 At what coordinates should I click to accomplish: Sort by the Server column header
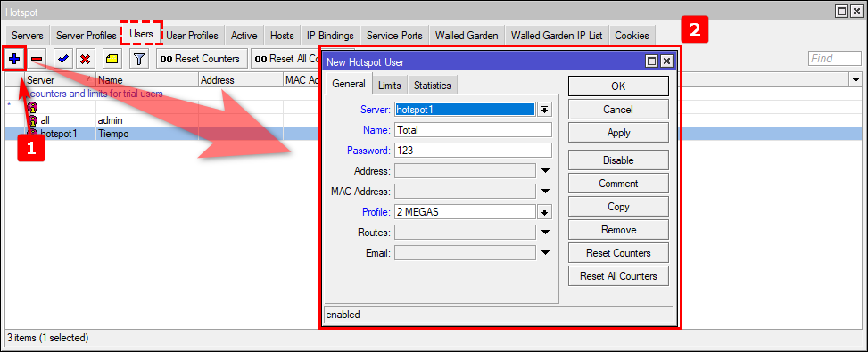pos(60,80)
